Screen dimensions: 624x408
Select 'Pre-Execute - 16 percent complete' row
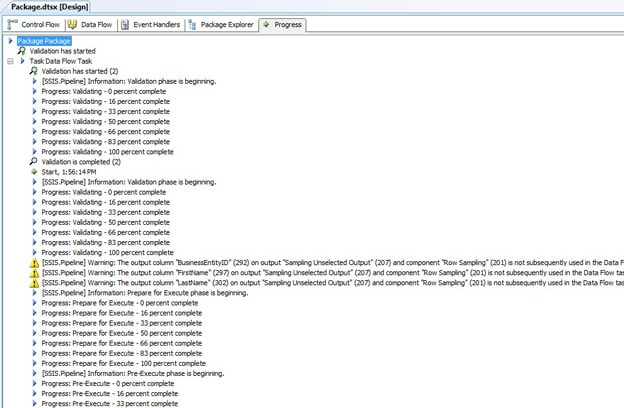coord(110,394)
